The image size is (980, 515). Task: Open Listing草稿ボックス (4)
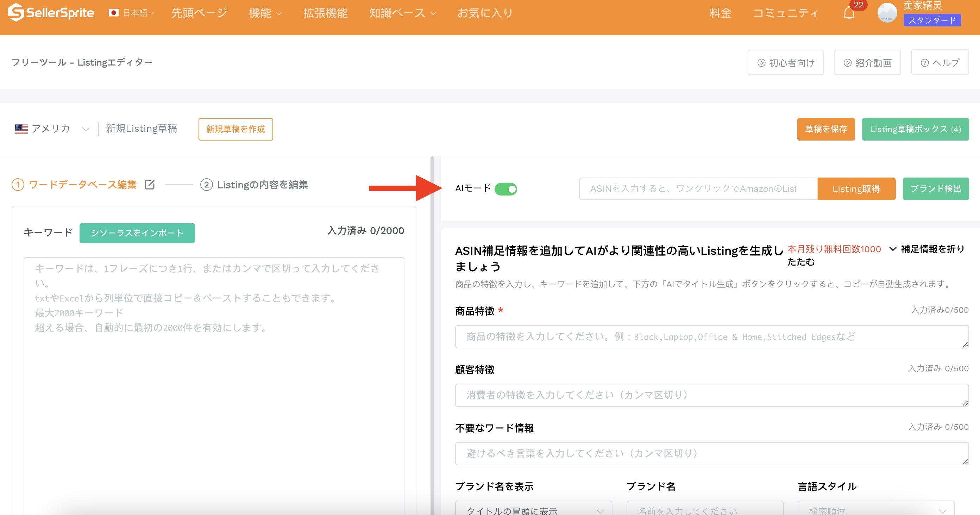point(915,129)
